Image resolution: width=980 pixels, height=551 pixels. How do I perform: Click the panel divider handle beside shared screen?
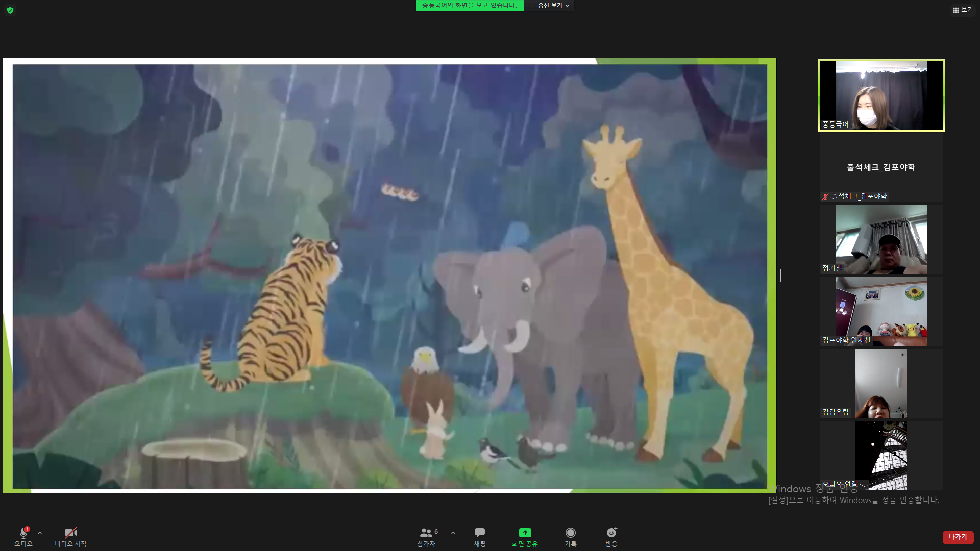coord(780,275)
